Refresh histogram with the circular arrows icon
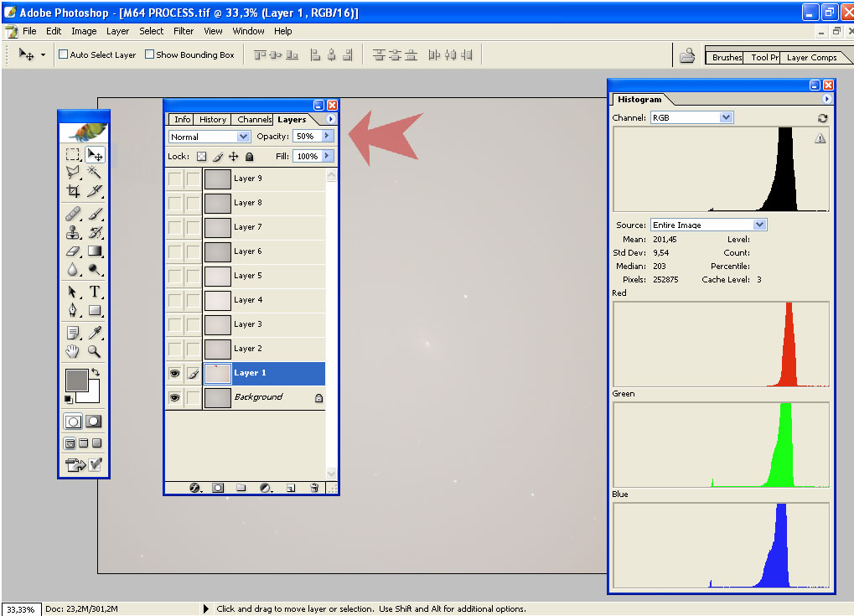Image resolution: width=854 pixels, height=616 pixels. [x=822, y=118]
